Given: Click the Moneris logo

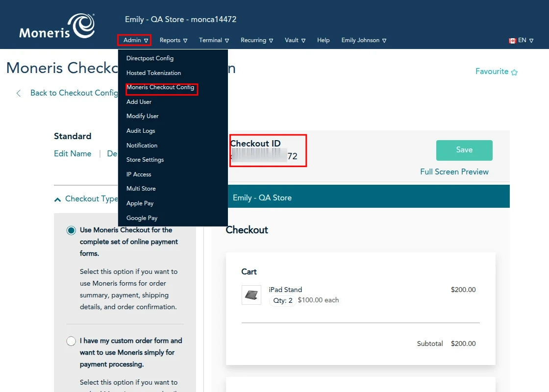Looking at the screenshot, I should coord(57,26).
